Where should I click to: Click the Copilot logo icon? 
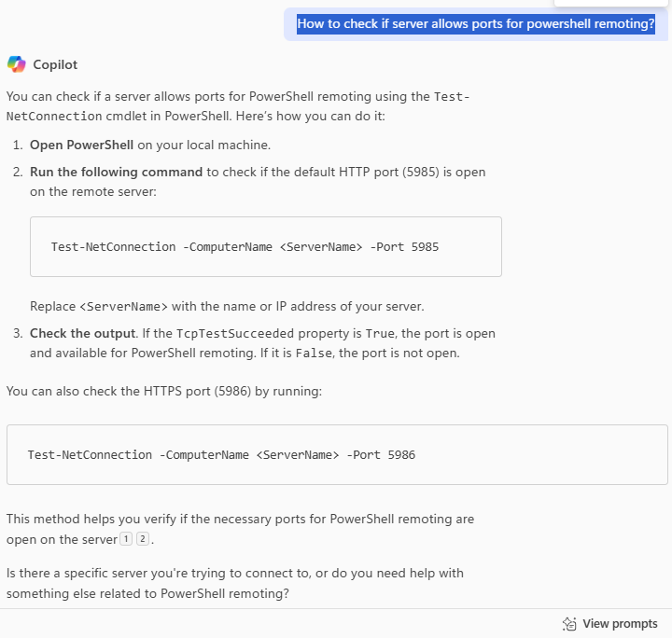tap(16, 64)
